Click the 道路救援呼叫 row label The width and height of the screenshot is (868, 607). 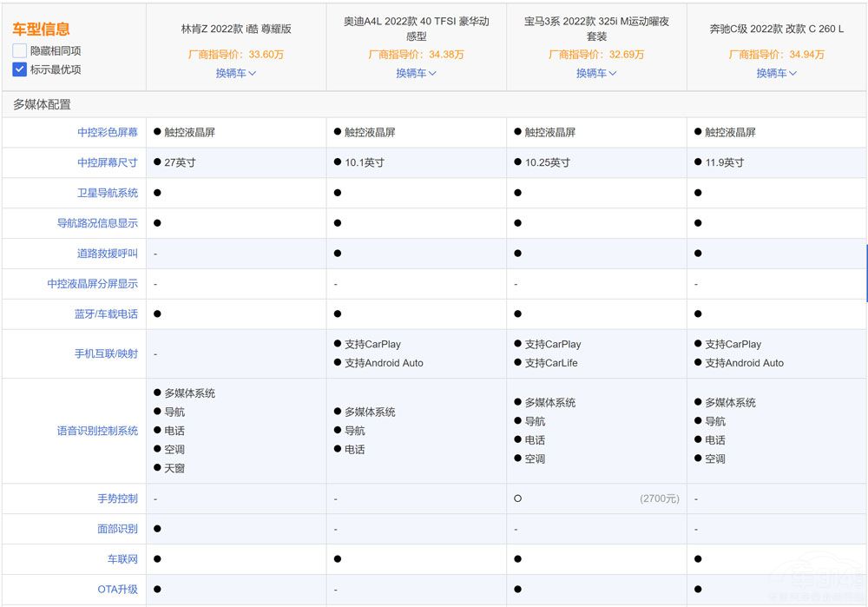point(108,254)
